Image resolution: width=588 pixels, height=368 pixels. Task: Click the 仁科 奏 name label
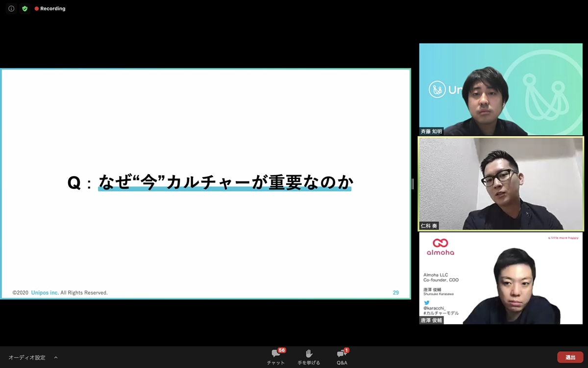(429, 226)
